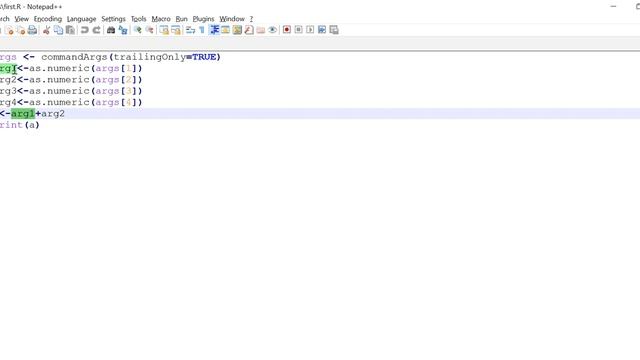Open the View menu

point(22,19)
